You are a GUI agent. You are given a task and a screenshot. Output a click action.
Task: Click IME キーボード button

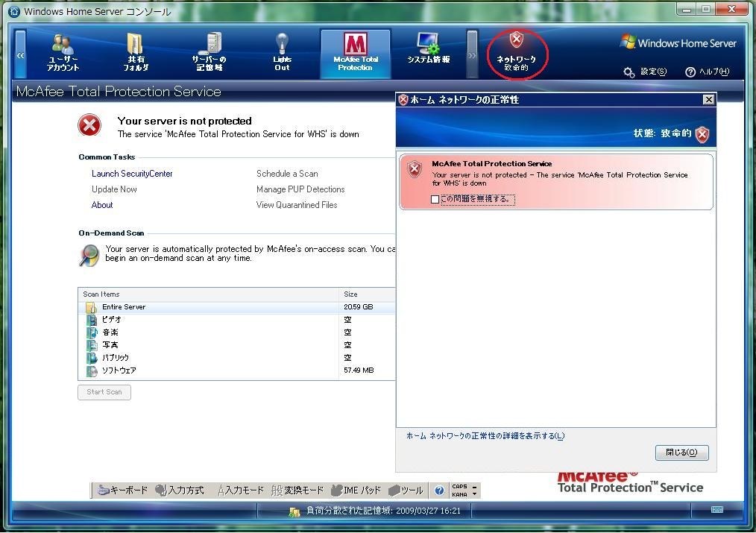(122, 491)
